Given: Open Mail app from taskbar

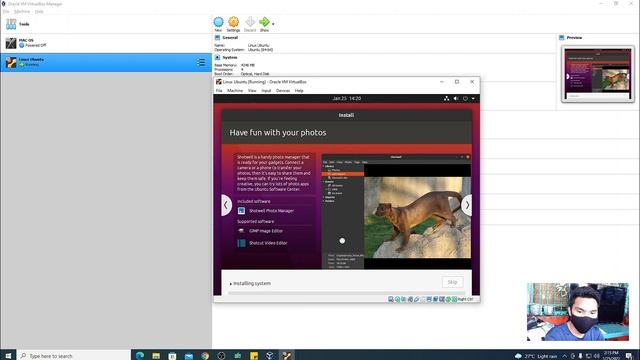Looking at the screenshot, I should click(x=189, y=356).
